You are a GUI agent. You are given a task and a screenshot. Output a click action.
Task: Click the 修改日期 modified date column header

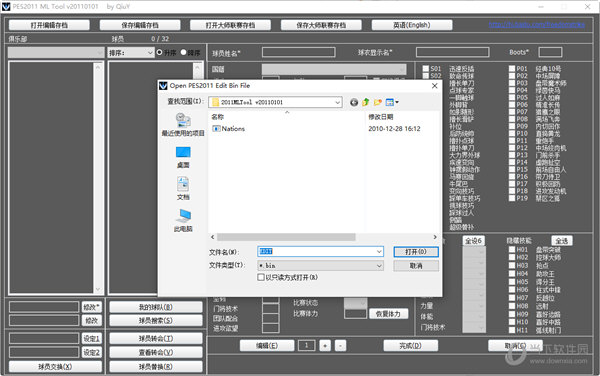[381, 117]
